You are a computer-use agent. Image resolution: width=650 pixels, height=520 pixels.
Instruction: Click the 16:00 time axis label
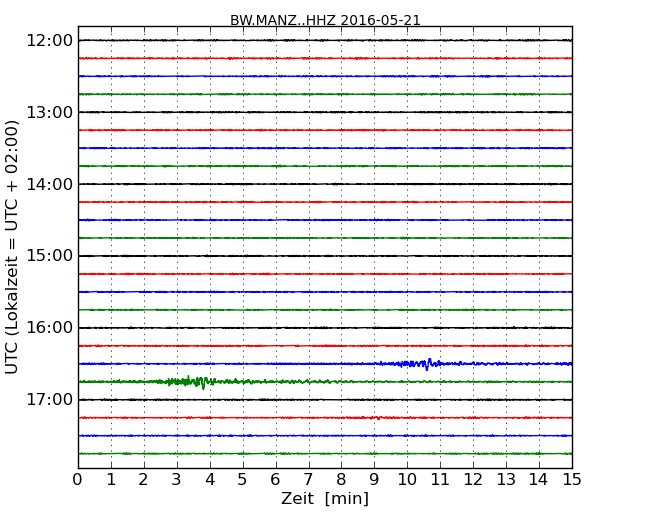click(x=49, y=328)
